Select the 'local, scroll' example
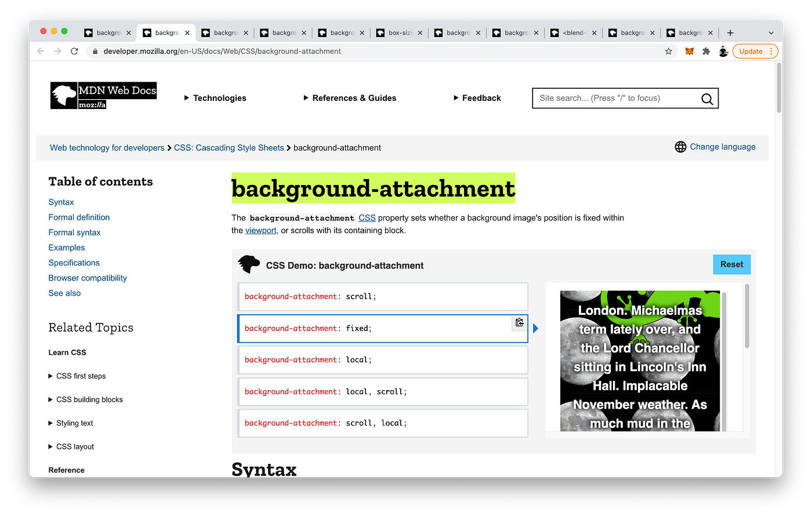Viewport: 812px width, 516px height. click(x=383, y=391)
